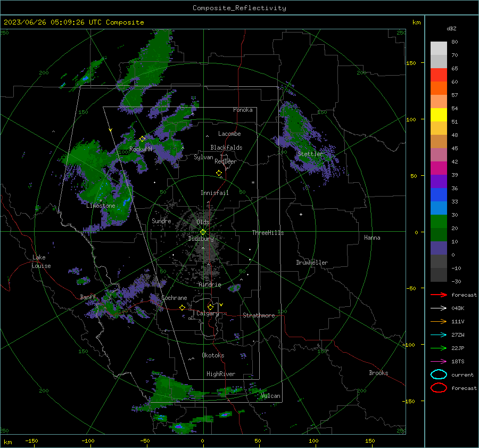Image resolution: width=479 pixels, height=448 pixels.
Task: Click the Okotoks label
Action: (213, 355)
